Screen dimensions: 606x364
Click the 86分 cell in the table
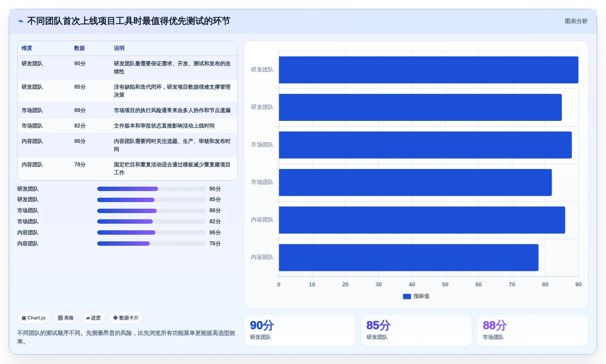(x=80, y=141)
